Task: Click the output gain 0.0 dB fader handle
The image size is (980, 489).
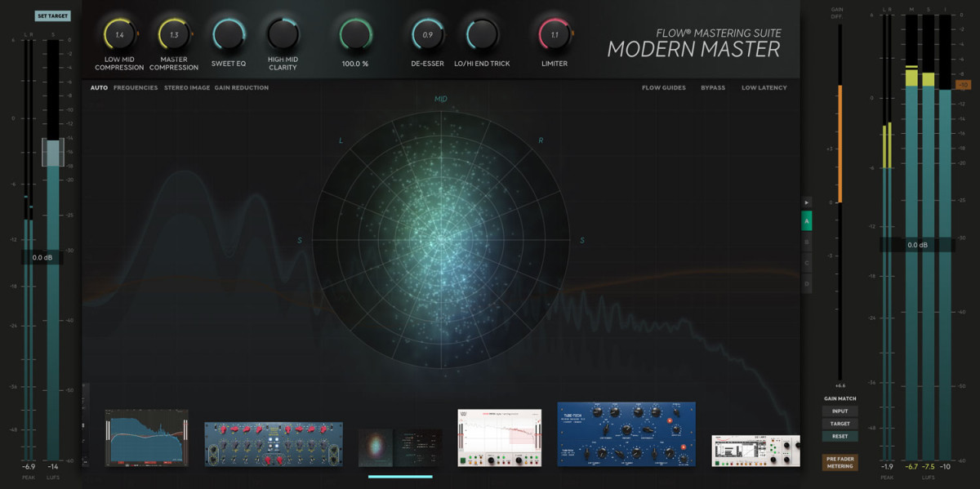Action: pyautogui.click(x=917, y=245)
